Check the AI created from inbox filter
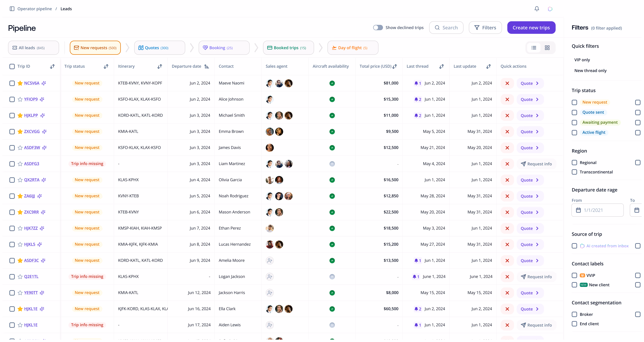 575,246
